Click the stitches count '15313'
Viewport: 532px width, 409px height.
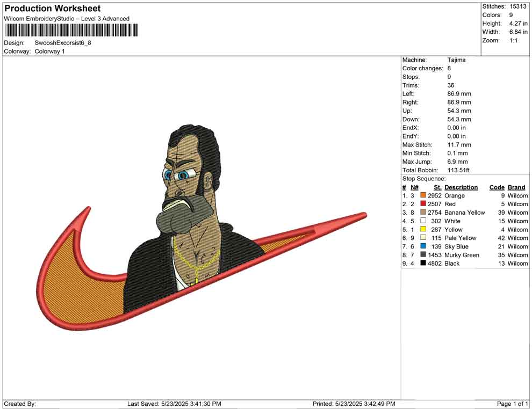point(517,6)
